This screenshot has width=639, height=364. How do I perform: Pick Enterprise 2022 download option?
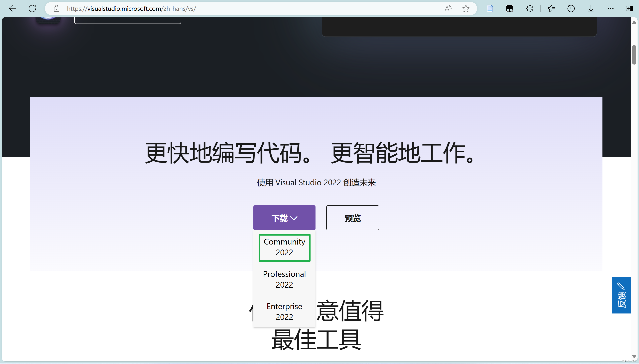click(284, 312)
